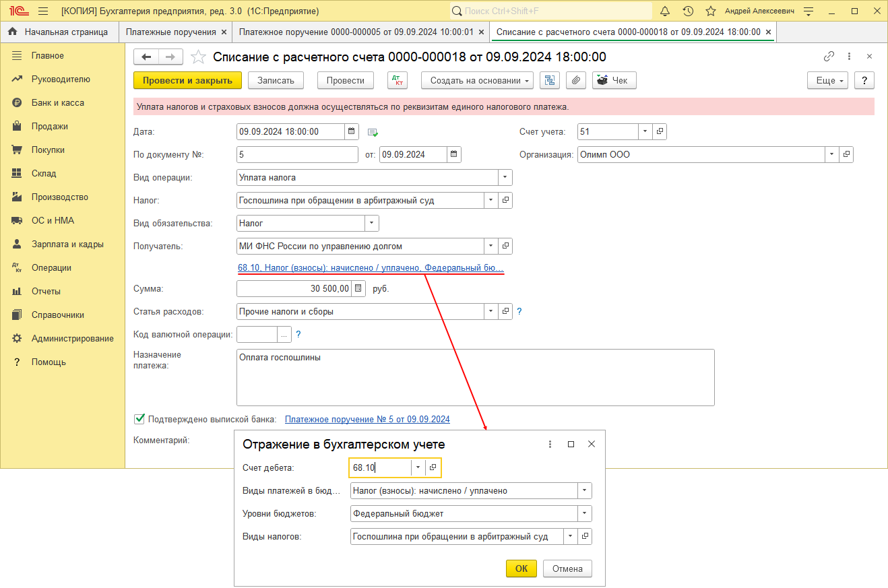
Task: Open the main hamburger menu in title bar
Action: tap(43, 11)
